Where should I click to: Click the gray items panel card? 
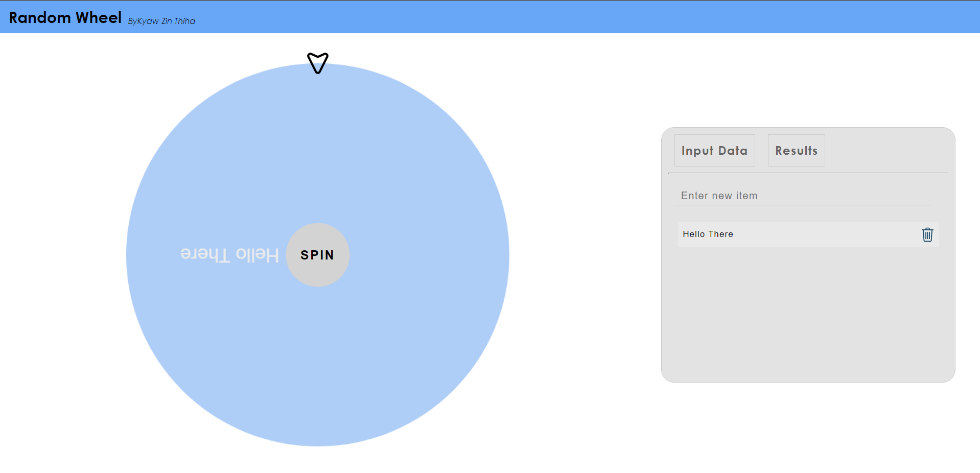point(807,317)
